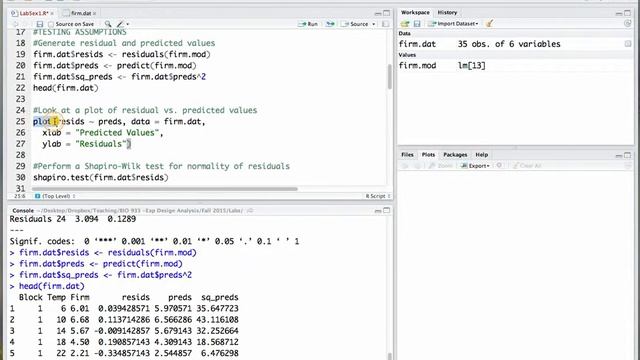Open the R Script file type selector
The width and height of the screenshot is (640, 360).
click(x=378, y=196)
